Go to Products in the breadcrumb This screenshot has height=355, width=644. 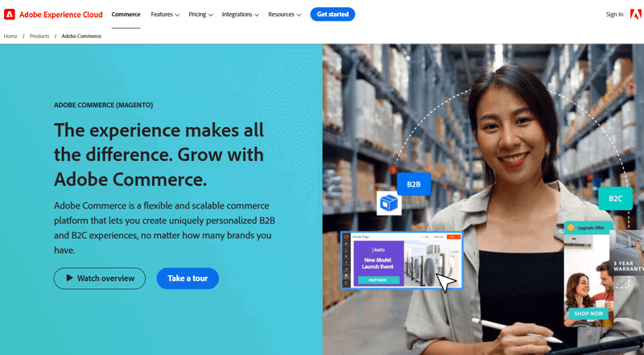click(39, 36)
